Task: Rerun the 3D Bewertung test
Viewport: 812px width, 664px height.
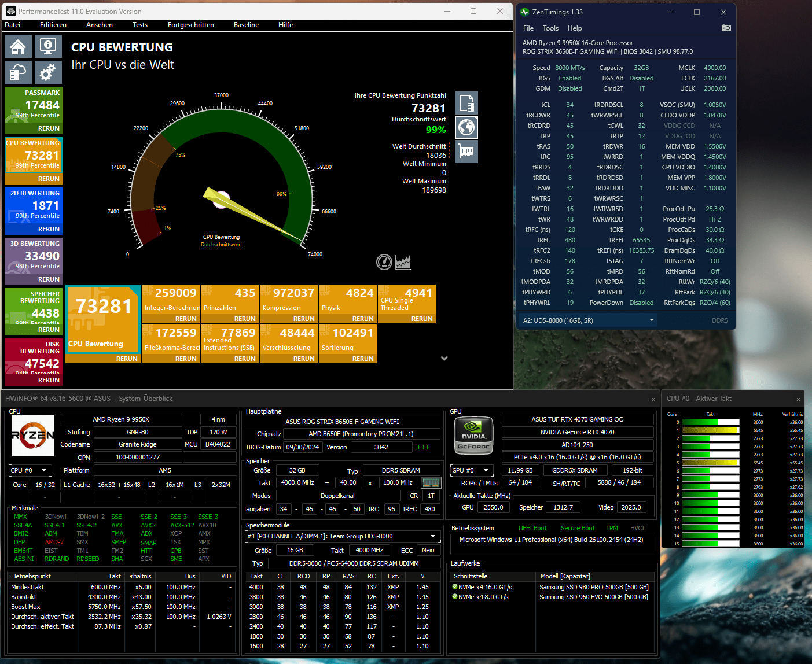Action: (x=49, y=279)
